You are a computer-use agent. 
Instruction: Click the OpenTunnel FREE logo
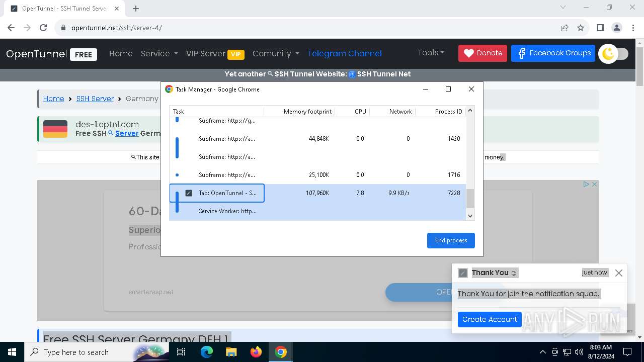(51, 54)
